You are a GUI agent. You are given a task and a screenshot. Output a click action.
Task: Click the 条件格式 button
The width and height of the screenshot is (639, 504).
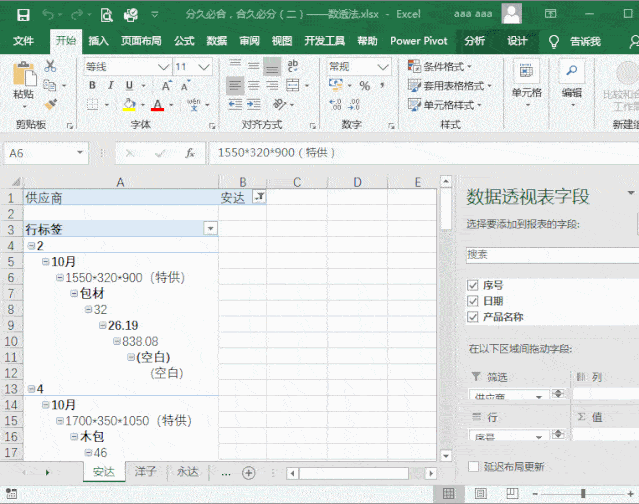click(444, 66)
